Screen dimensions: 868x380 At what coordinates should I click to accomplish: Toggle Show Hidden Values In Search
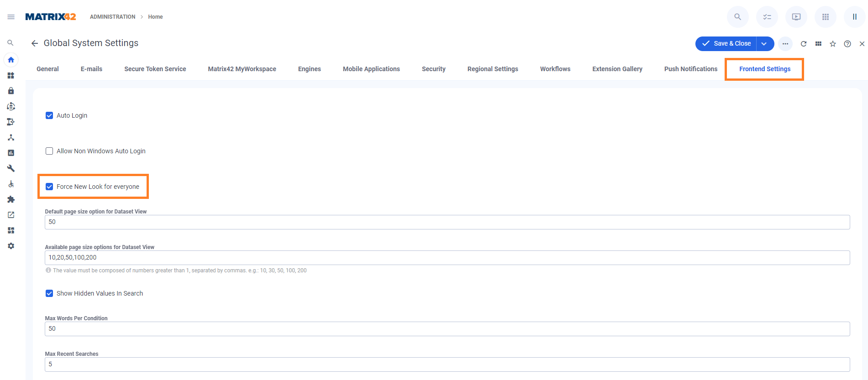click(x=49, y=293)
